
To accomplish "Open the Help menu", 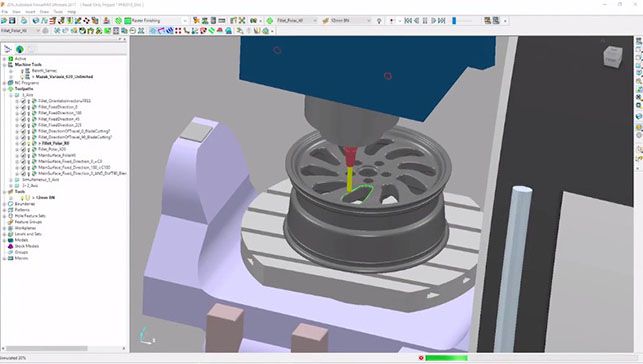I will point(71,12).
